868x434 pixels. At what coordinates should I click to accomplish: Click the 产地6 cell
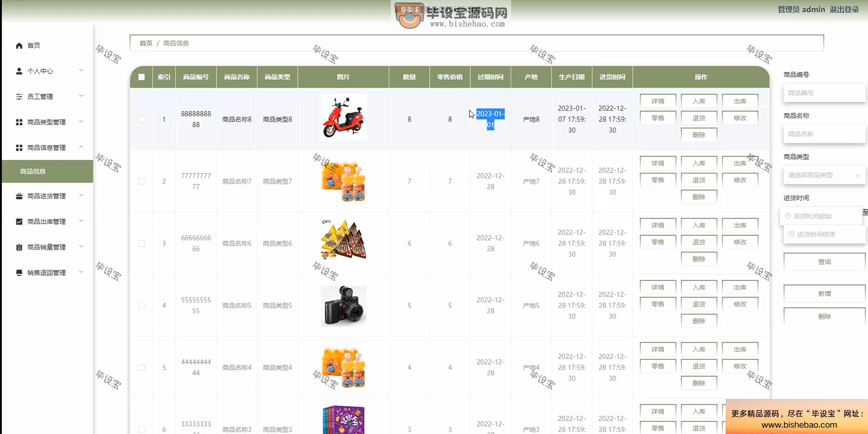(x=531, y=243)
